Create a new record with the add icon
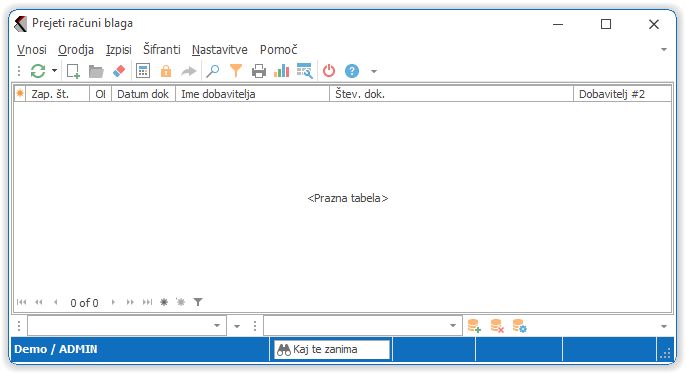This screenshot has height=377, width=689. pyautogui.click(x=73, y=71)
